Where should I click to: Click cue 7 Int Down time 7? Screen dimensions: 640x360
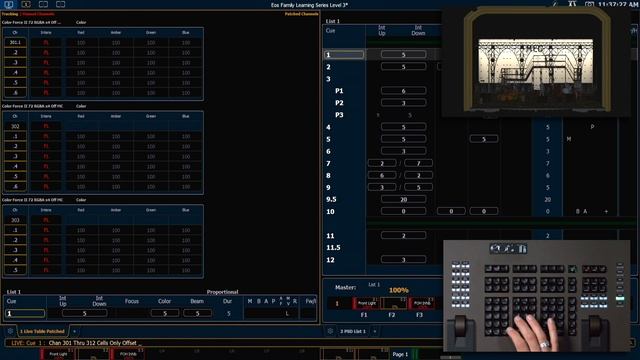click(x=418, y=163)
